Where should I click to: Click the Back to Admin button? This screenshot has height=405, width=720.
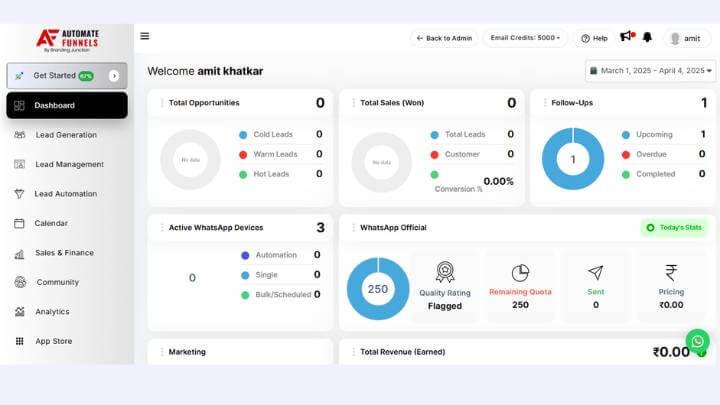444,38
